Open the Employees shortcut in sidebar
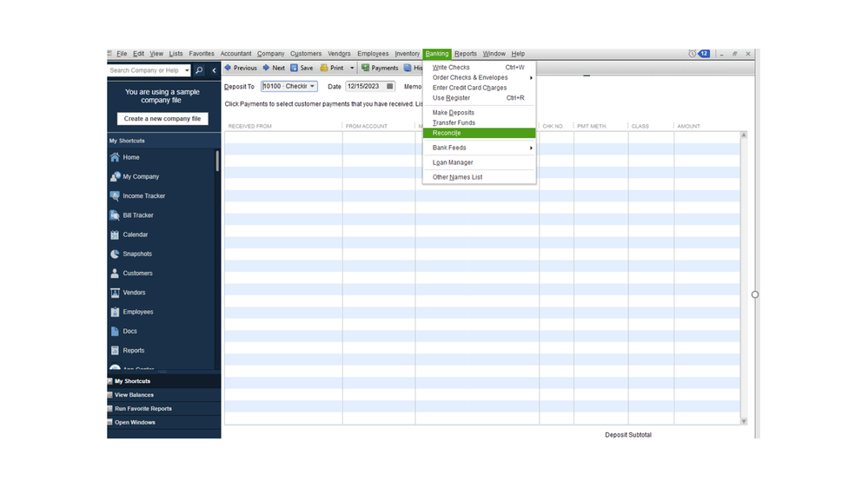868x488 pixels. coord(138,312)
